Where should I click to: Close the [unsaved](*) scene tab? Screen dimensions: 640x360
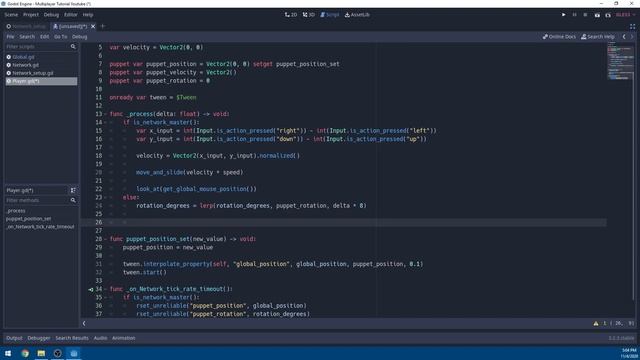coord(93,26)
